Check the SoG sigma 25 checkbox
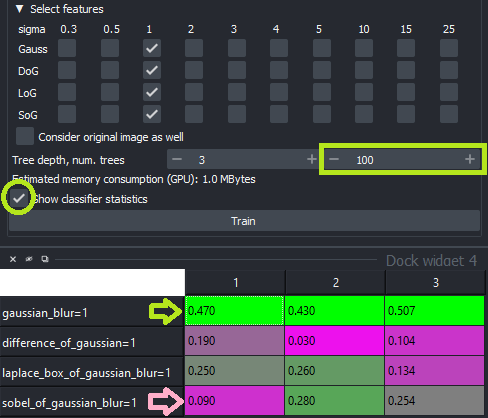 (x=449, y=114)
